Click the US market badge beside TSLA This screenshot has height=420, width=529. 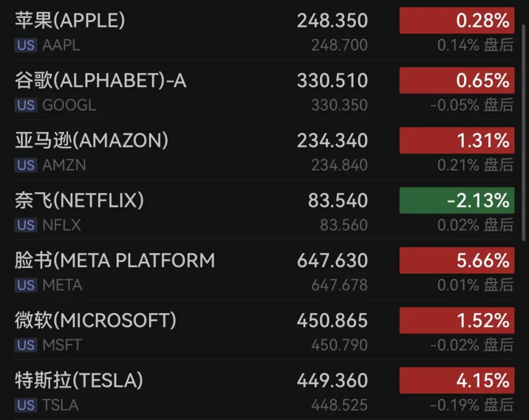point(25,405)
